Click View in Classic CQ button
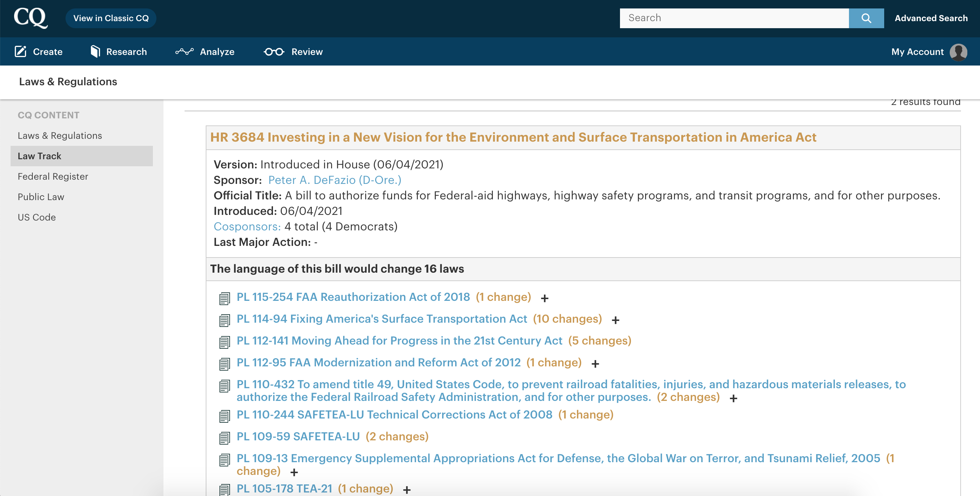This screenshot has width=980, height=496. coord(111,18)
